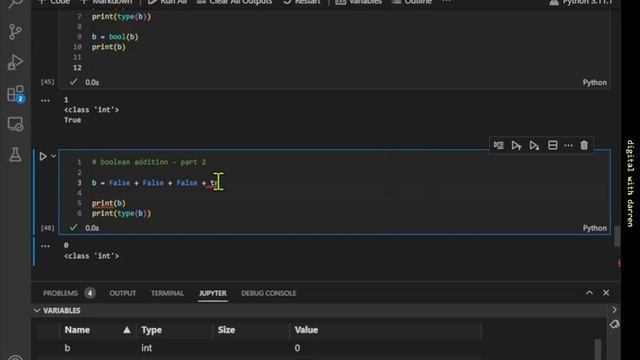Click the editor vertical scrollbar thumb
Image resolution: width=640 pixels, height=360 pixels.
click(617, 237)
